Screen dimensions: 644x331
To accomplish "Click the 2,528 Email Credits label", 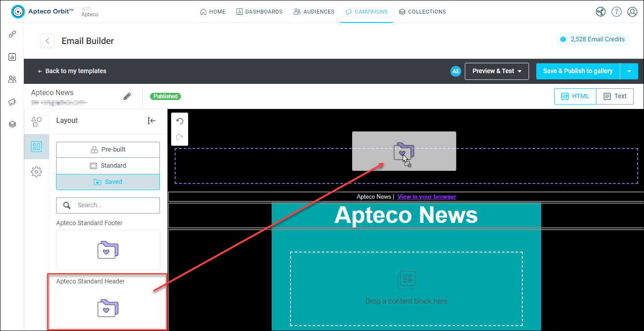I will click(598, 39).
